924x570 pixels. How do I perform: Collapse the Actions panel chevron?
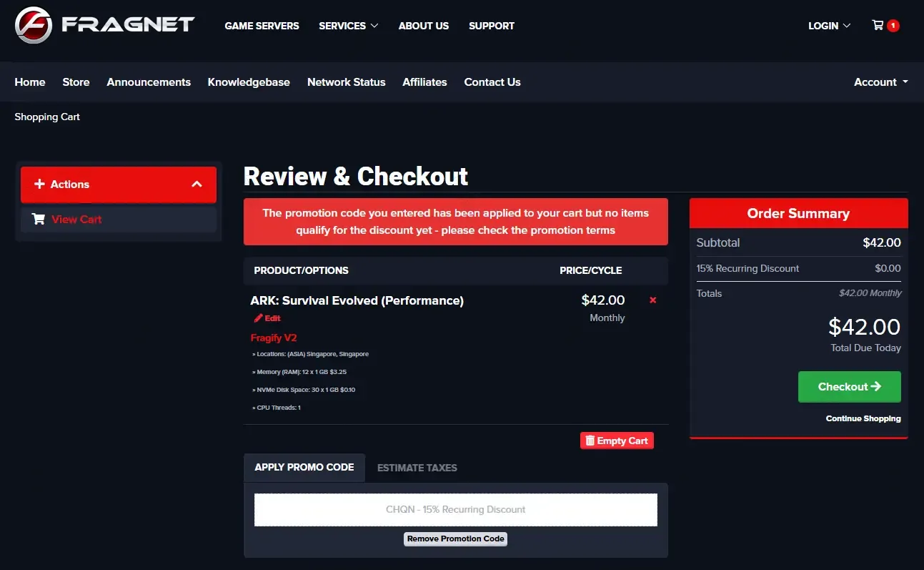pos(197,185)
